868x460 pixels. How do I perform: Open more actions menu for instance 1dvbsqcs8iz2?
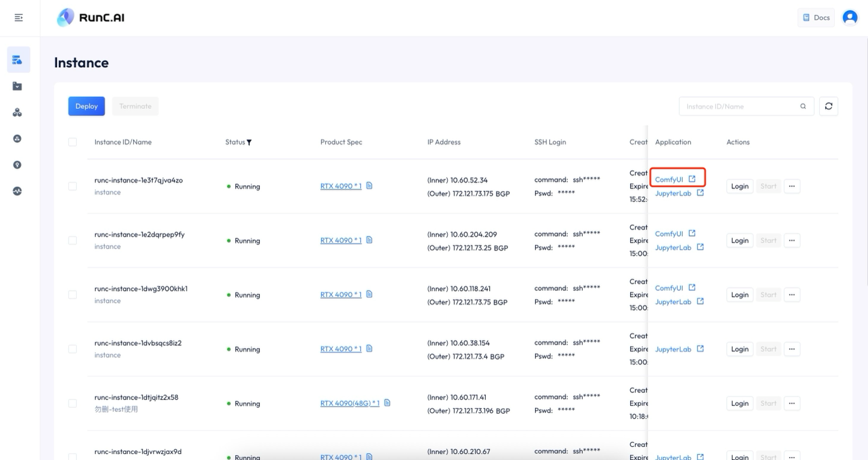791,349
